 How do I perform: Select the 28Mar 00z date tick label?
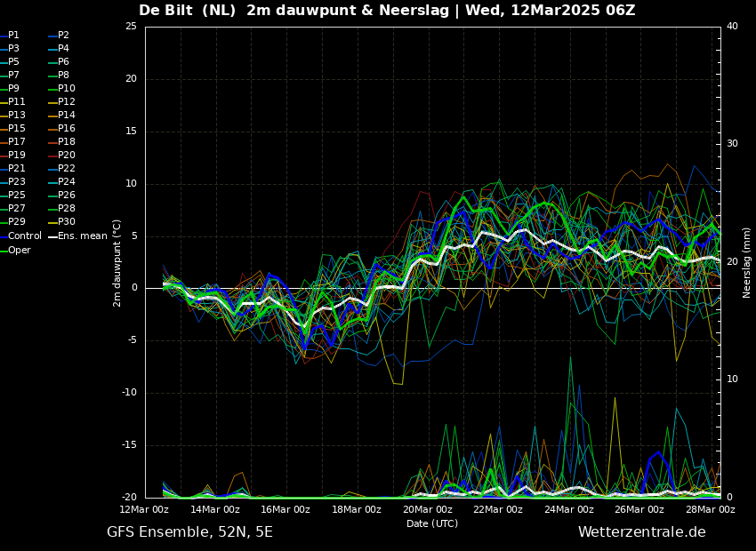[x=710, y=510]
